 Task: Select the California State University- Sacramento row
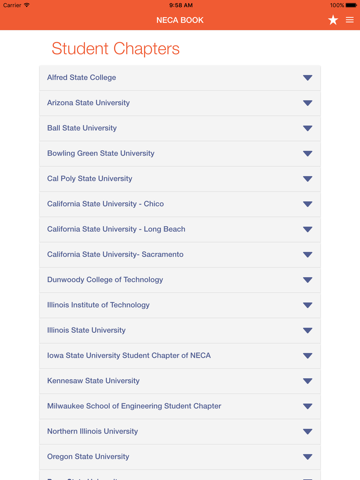click(180, 255)
